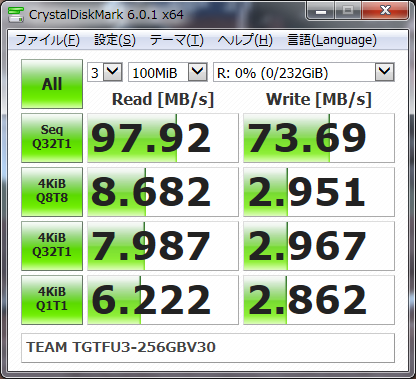Screen dimensions: 416x379
Task: Expand the 100MiB test size dropdown
Action: tap(197, 72)
